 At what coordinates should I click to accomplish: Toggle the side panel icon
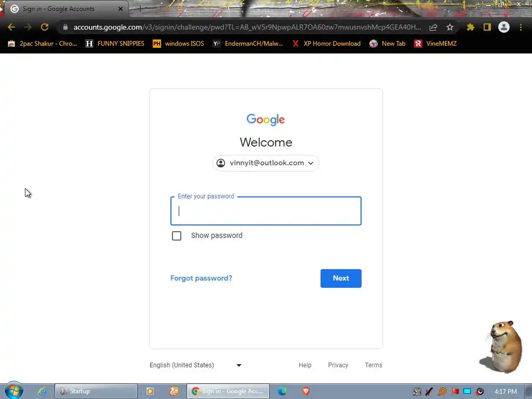pyautogui.click(x=487, y=27)
